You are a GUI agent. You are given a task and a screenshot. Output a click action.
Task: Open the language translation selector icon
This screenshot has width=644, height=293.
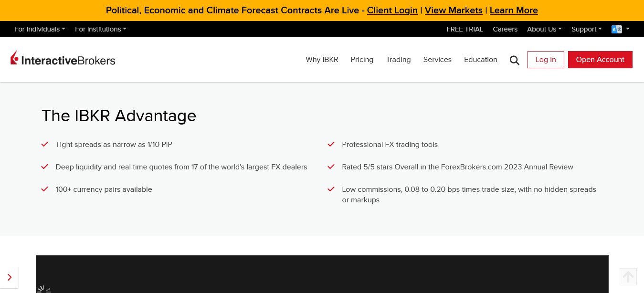coord(617,29)
